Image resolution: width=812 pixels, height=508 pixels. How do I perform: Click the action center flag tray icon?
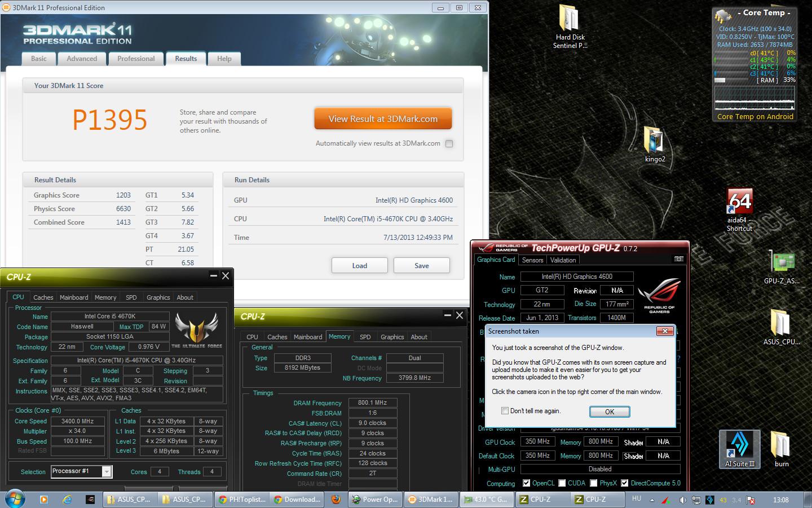[x=751, y=500]
